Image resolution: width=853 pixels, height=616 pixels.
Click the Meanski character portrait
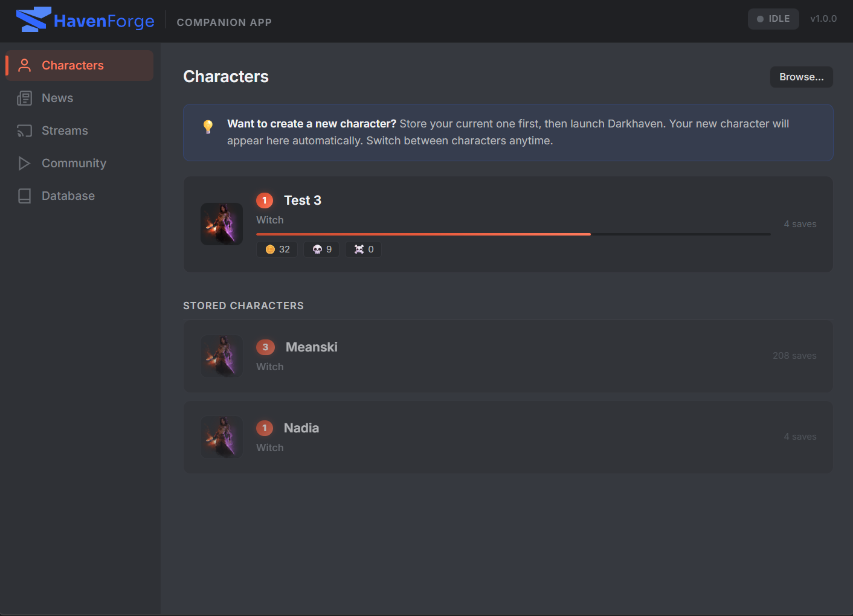[x=222, y=356]
